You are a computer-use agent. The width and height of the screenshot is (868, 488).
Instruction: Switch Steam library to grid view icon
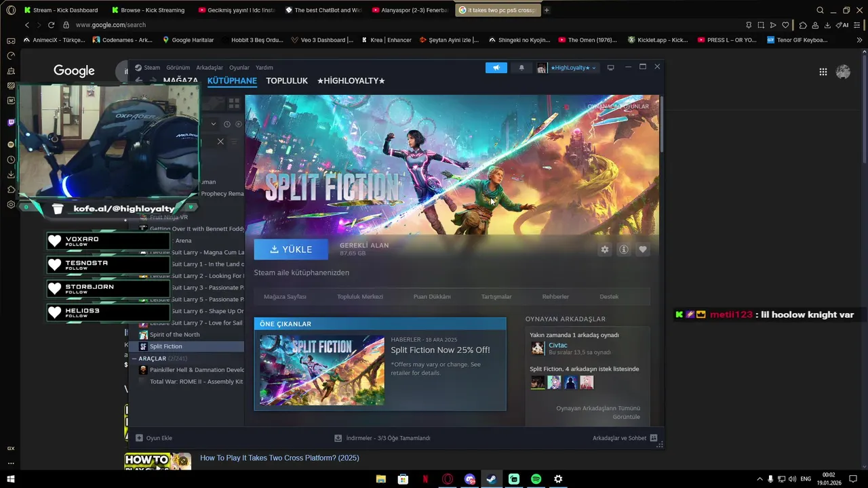(x=234, y=103)
